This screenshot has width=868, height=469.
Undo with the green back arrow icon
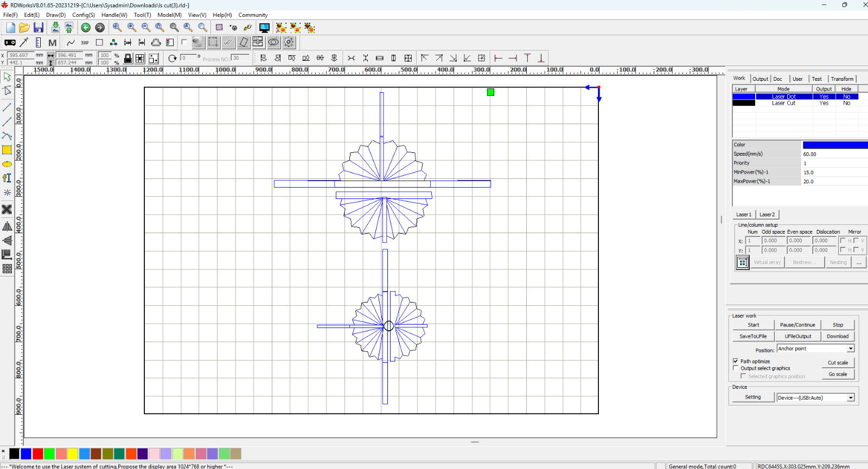point(86,28)
